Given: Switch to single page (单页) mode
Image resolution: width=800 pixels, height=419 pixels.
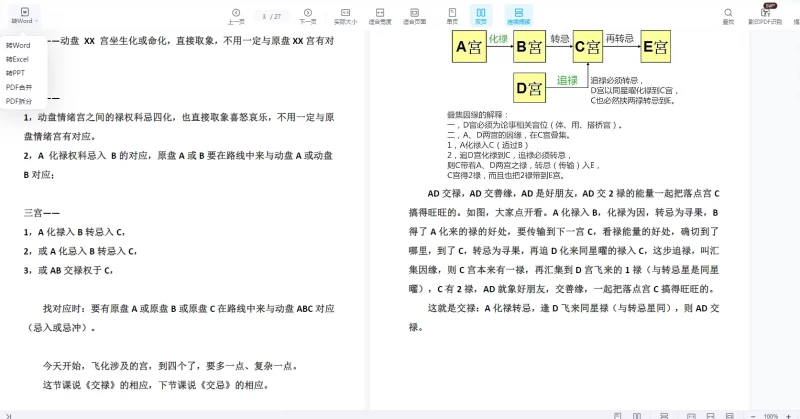Looking at the screenshot, I should point(452,15).
